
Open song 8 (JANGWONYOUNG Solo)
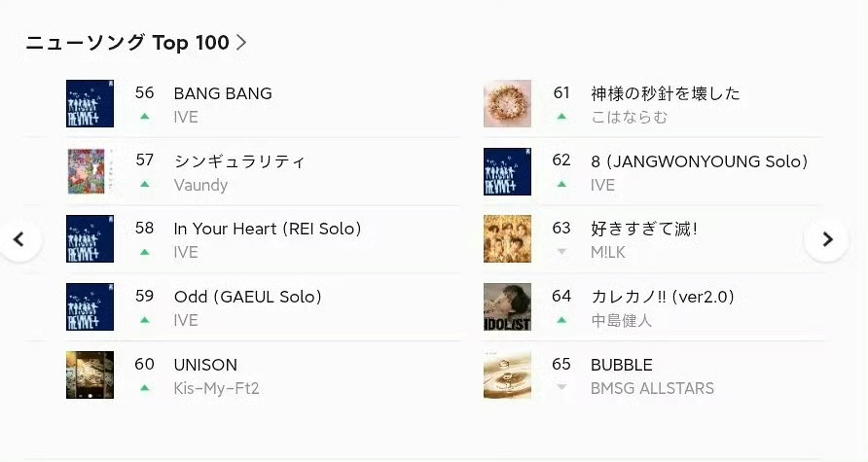point(699,161)
